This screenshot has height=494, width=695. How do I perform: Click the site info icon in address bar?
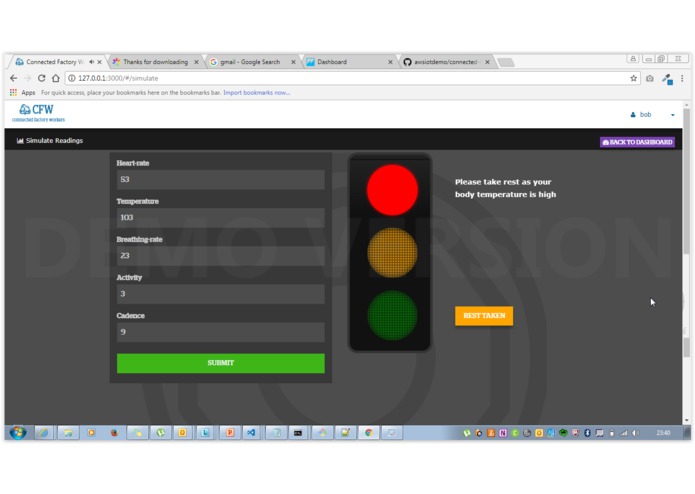coord(71,78)
